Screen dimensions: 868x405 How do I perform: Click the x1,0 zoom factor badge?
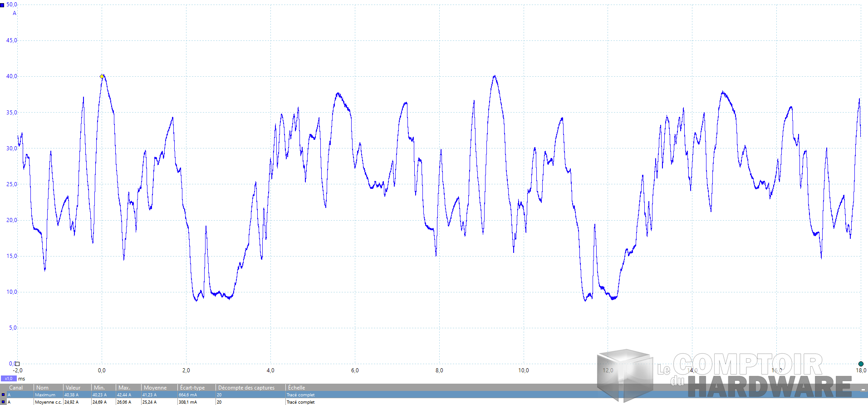(x=9, y=379)
